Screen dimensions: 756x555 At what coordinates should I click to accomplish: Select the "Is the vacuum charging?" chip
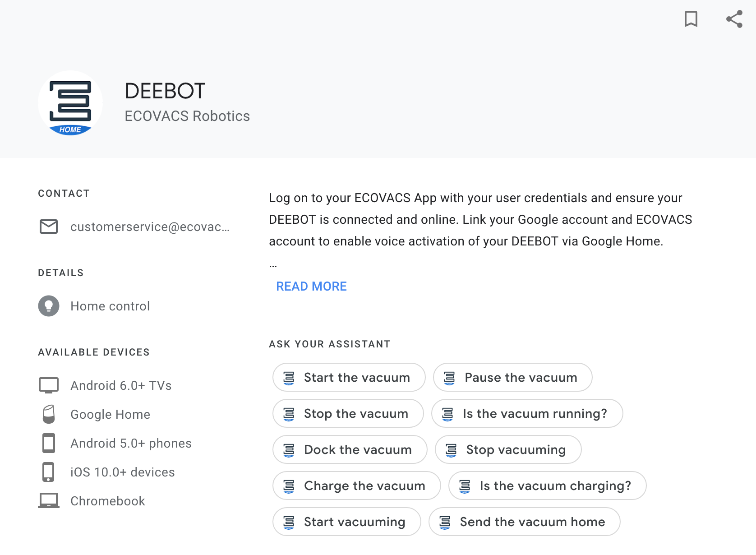click(x=548, y=486)
